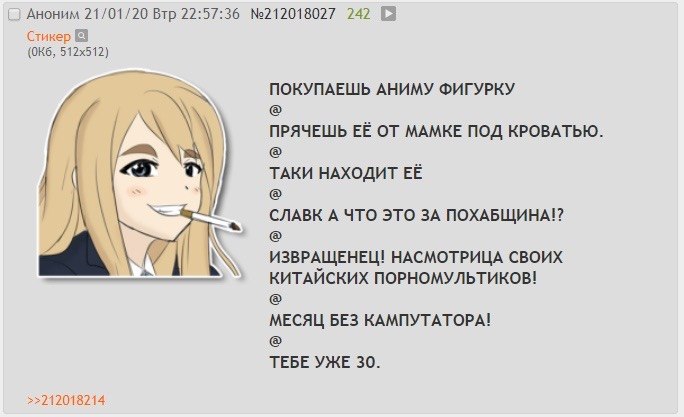
Task: Click the green 242 post counter
Action: tap(359, 14)
